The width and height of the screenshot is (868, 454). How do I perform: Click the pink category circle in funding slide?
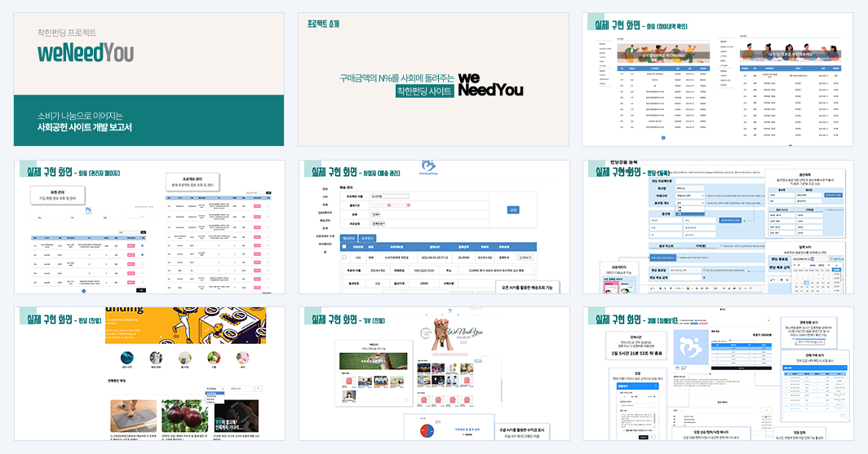[242, 358]
